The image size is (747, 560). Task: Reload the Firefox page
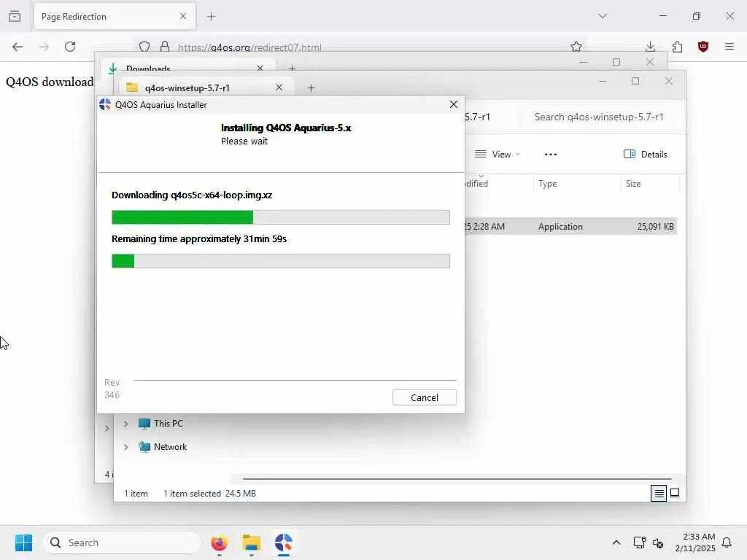[x=70, y=47]
